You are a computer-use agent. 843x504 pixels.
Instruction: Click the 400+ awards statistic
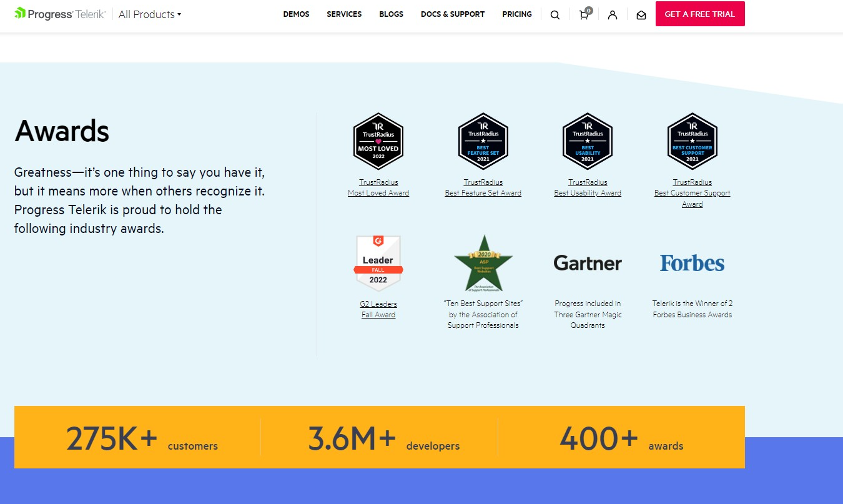click(621, 438)
